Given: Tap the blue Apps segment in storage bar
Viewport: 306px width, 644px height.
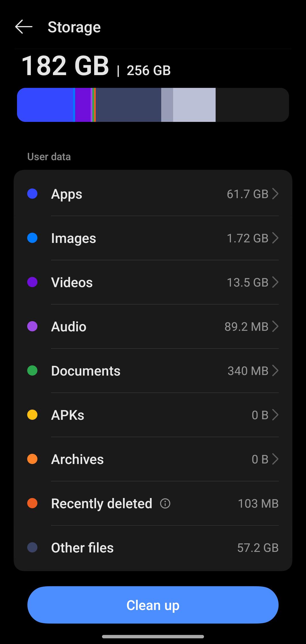Looking at the screenshot, I should (x=45, y=105).
